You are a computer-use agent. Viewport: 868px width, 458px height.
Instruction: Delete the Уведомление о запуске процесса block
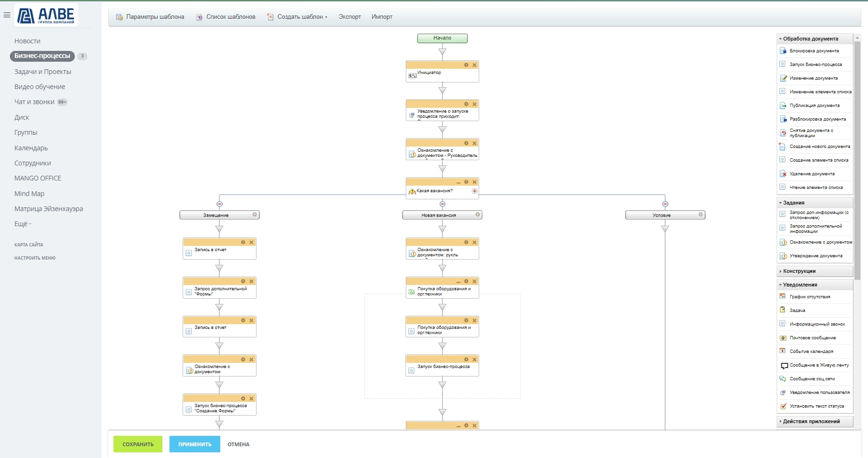(x=474, y=104)
